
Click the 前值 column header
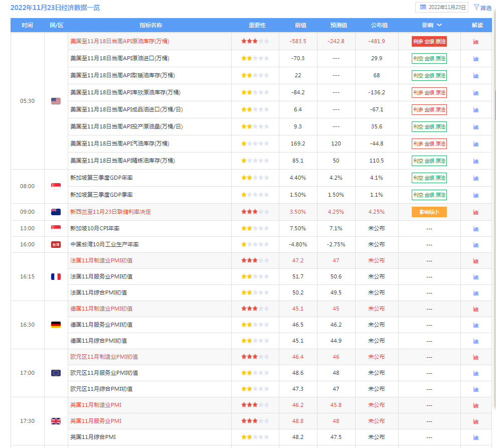point(300,25)
